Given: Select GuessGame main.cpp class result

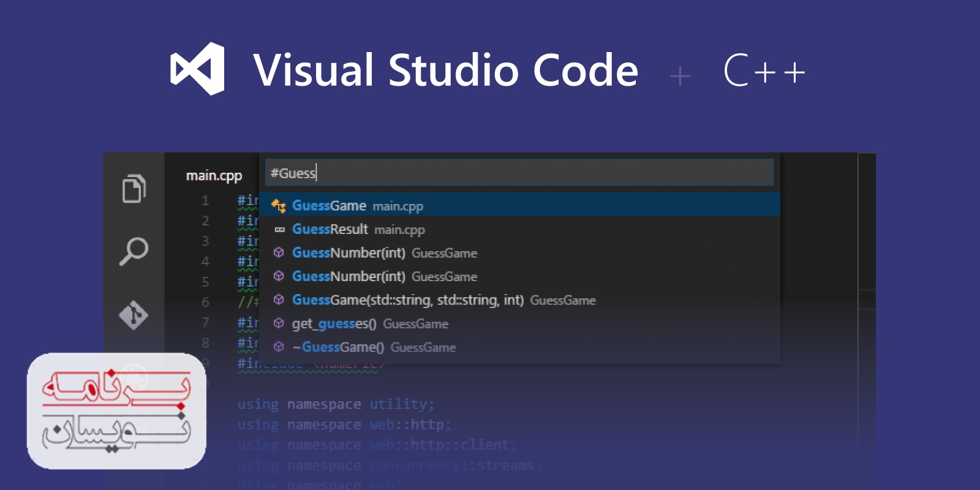Looking at the screenshot, I should (519, 205).
